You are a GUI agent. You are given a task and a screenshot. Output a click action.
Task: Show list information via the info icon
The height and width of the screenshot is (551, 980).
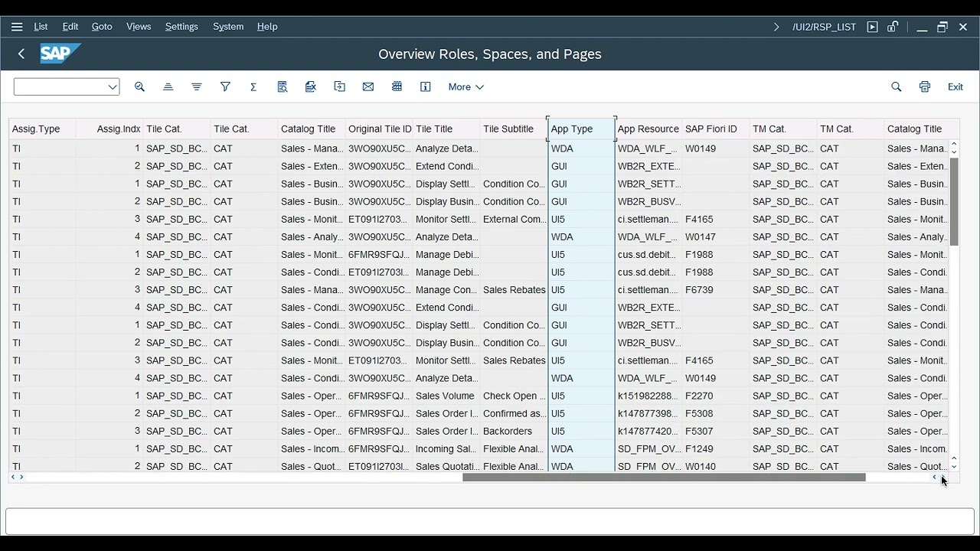click(x=426, y=87)
